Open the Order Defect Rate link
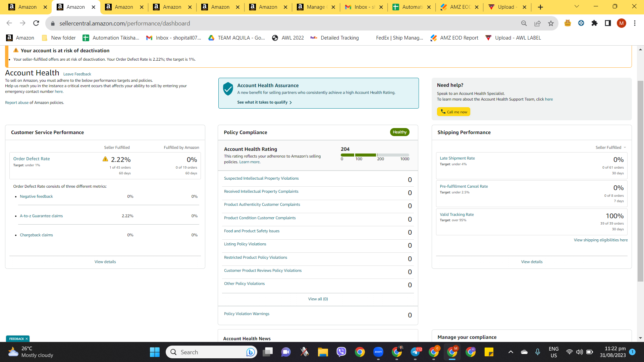 pos(32,159)
